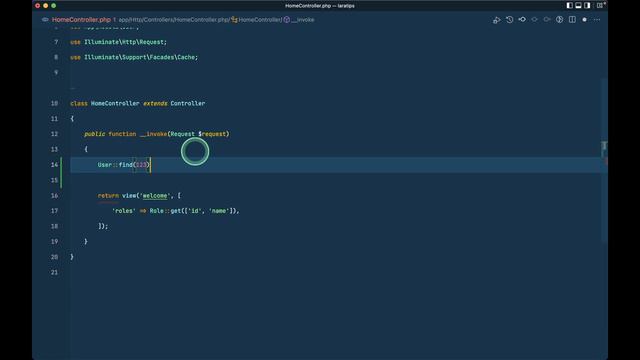The width and height of the screenshot is (640, 360).
Task: Click the return keyword on line 16
Action: (108, 196)
